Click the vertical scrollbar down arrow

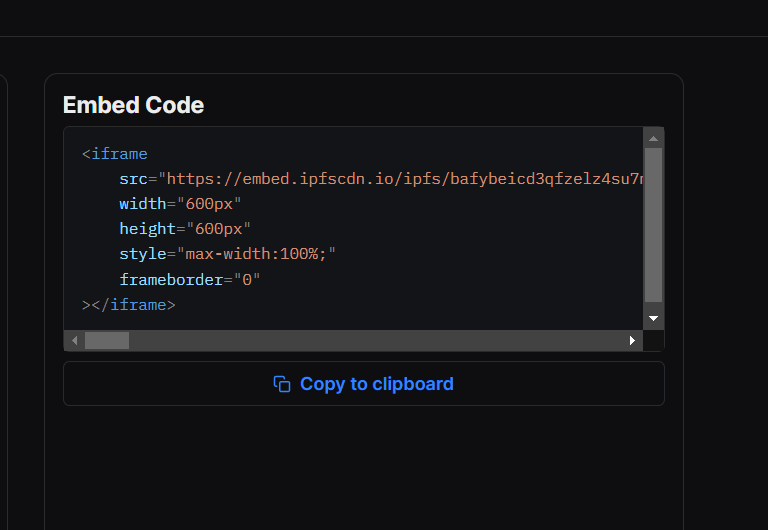[653, 318]
